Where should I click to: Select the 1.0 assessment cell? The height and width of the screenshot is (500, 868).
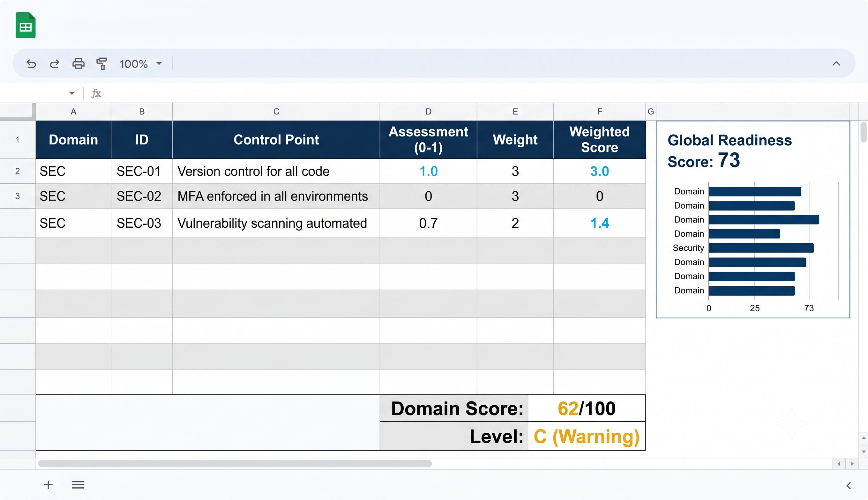[428, 171]
